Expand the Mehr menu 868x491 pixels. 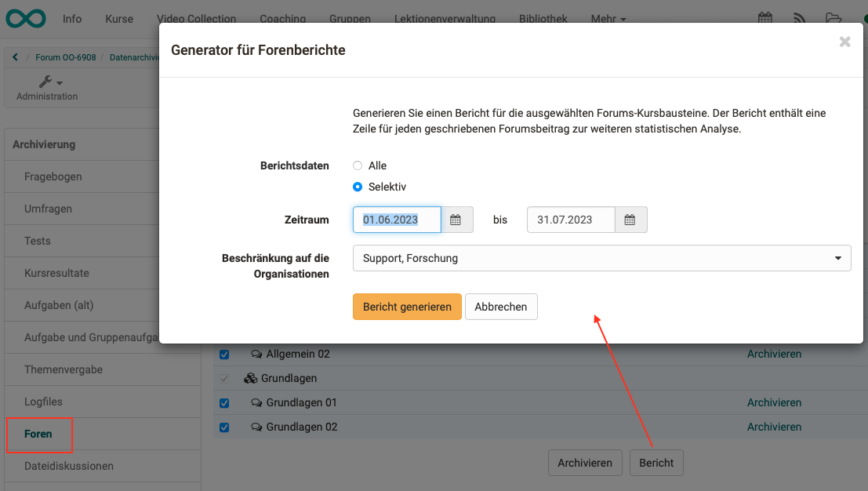608,19
